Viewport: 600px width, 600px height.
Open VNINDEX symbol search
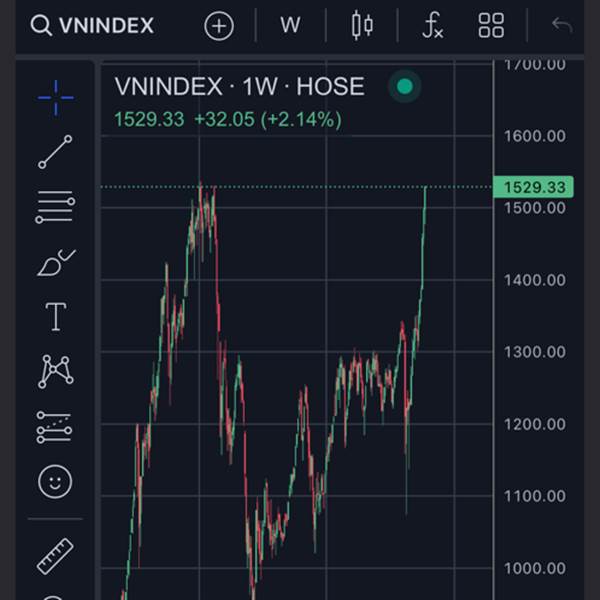click(92, 26)
